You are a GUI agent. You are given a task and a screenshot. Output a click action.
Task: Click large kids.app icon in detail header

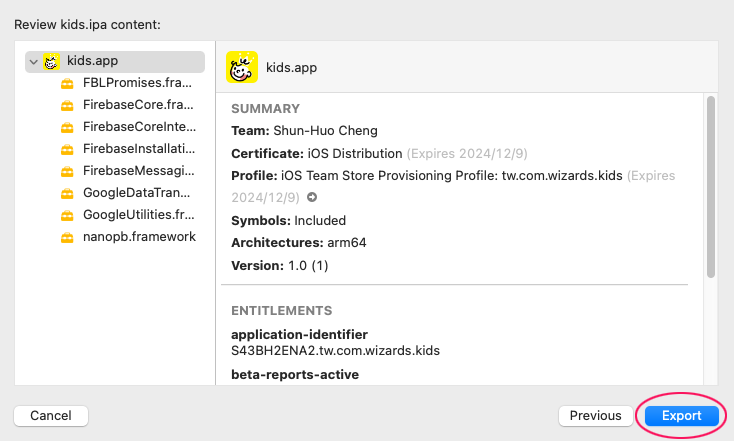pos(242,67)
